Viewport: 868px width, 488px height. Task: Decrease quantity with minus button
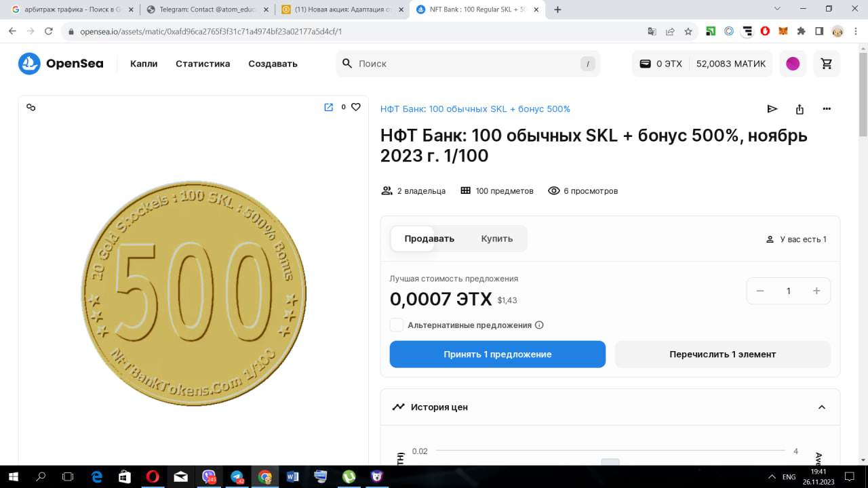pos(760,291)
